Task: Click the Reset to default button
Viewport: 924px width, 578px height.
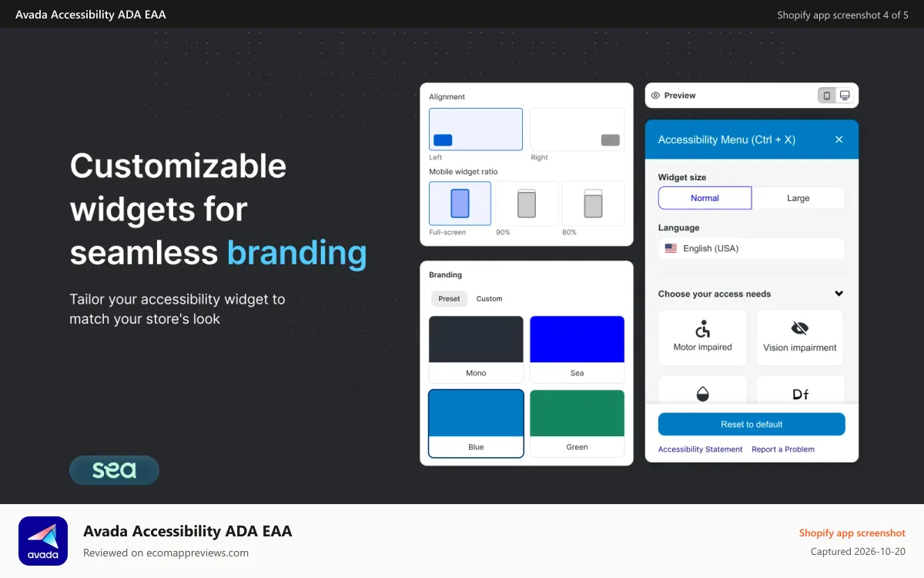Action: (x=752, y=424)
